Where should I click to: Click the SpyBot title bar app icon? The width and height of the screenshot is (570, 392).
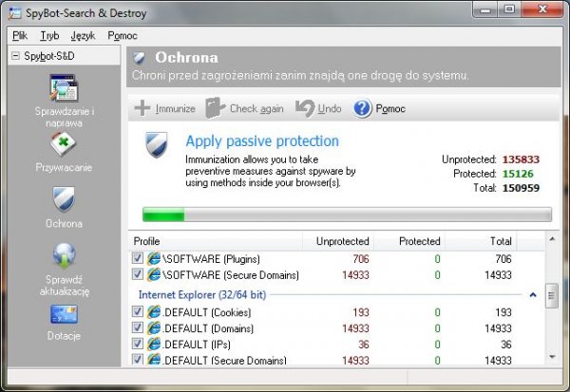15,13
